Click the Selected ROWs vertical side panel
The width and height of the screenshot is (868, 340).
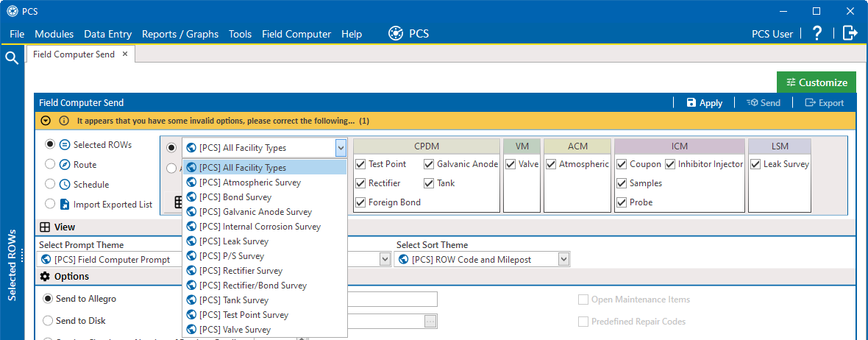pos(13,265)
